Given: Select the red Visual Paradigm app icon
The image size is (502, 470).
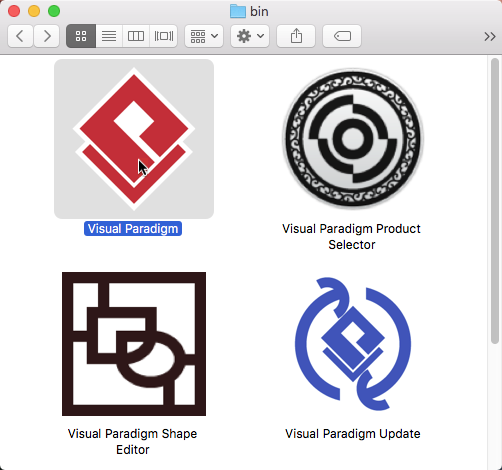Looking at the screenshot, I should (x=134, y=139).
